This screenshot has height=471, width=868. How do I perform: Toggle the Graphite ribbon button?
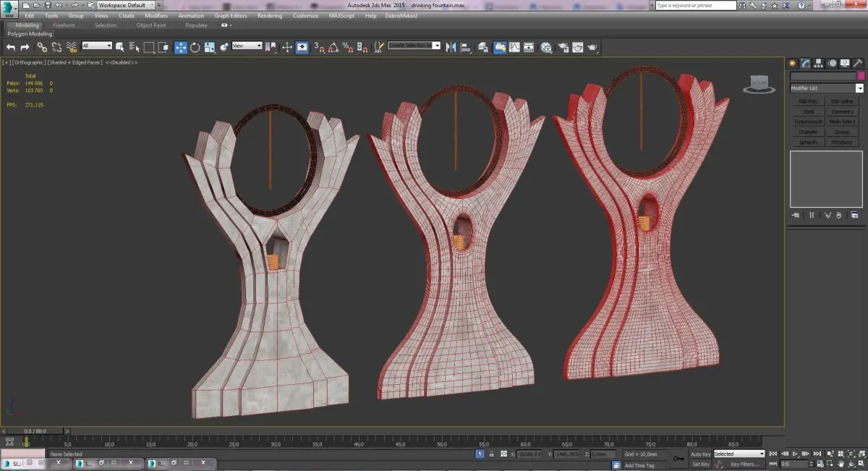[x=500, y=47]
